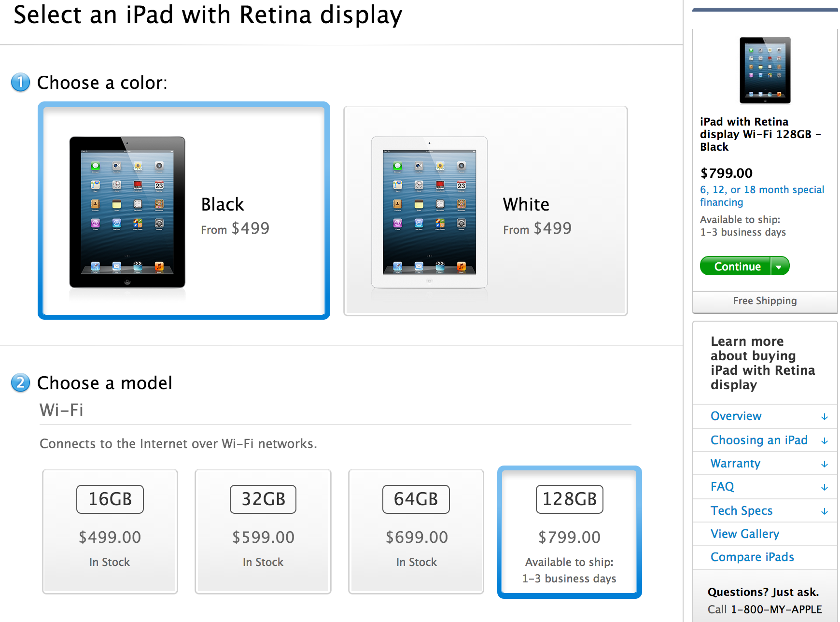Choose the 16GB Wi-Fi model

coord(110,531)
